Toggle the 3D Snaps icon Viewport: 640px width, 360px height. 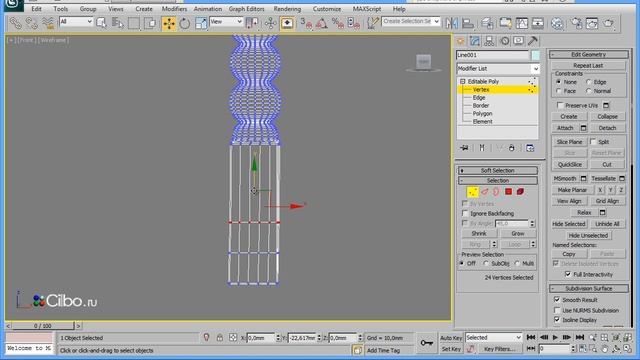pyautogui.click(x=306, y=23)
